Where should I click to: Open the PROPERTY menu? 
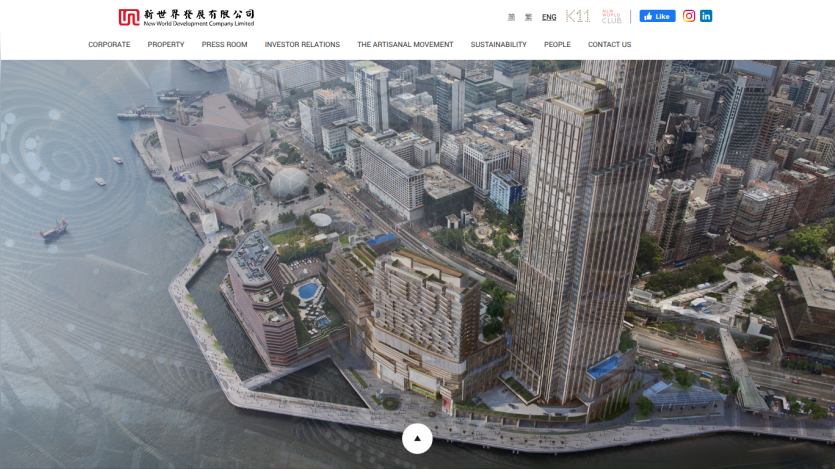point(166,45)
